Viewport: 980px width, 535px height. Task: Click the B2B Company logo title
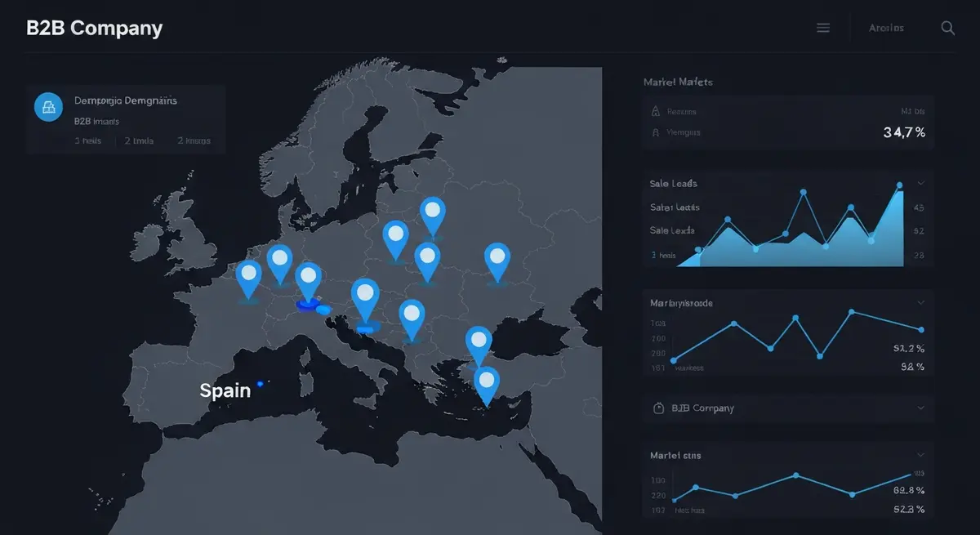[95, 28]
